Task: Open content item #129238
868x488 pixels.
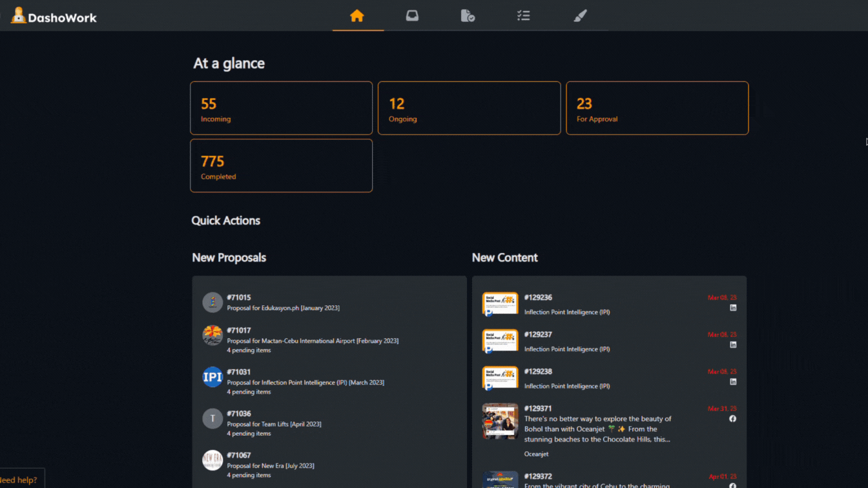Action: tap(609, 378)
